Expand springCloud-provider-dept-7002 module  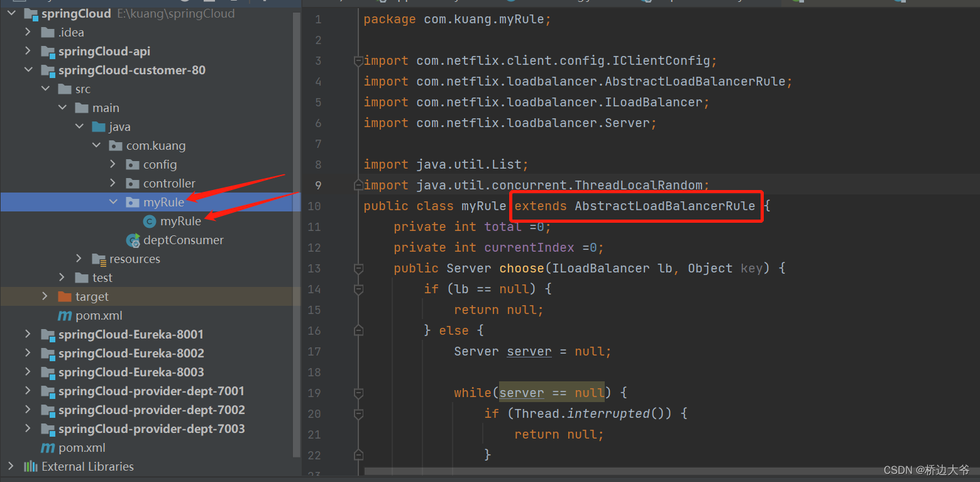(28, 410)
